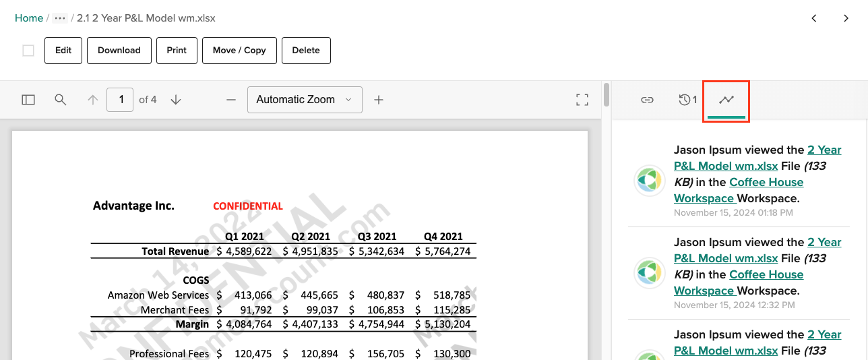Image resolution: width=868 pixels, height=360 pixels.
Task: Click the Download button
Action: 119,51
